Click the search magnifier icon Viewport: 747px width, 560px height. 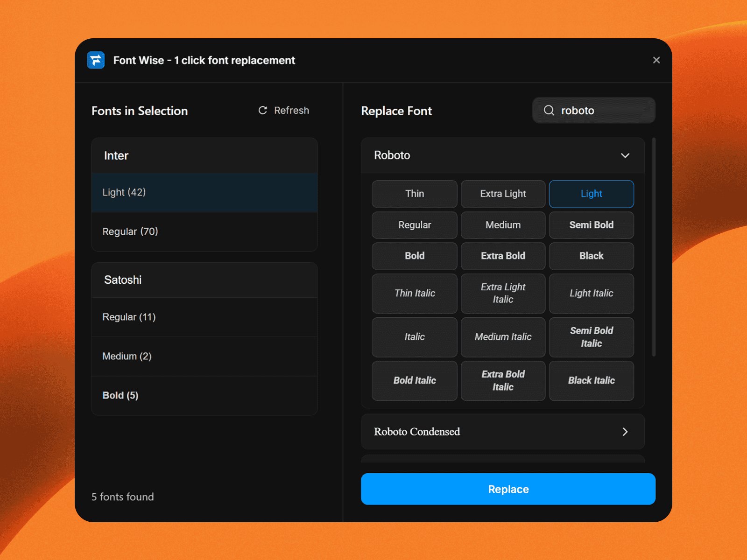549,111
